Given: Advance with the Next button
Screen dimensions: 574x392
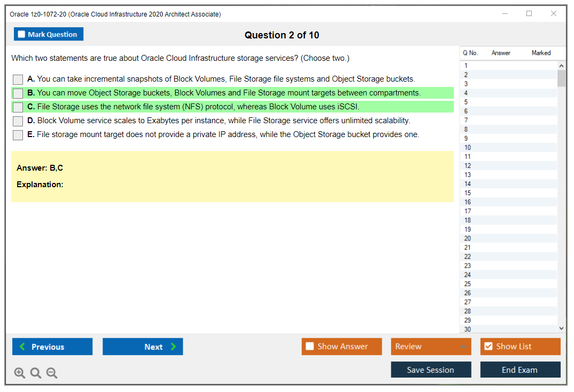Looking at the screenshot, I should 143,347.
